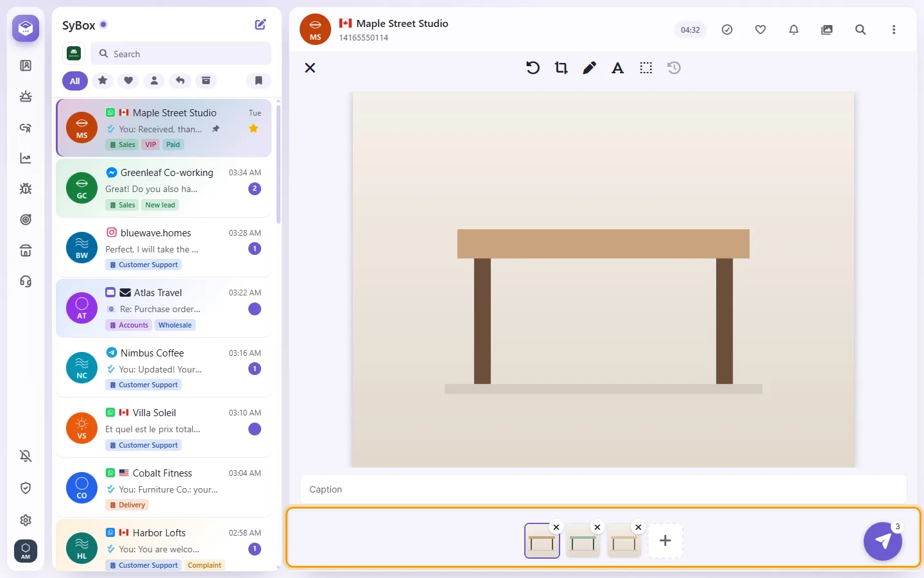
Task: Select the pixelate blur tool
Action: tap(646, 68)
